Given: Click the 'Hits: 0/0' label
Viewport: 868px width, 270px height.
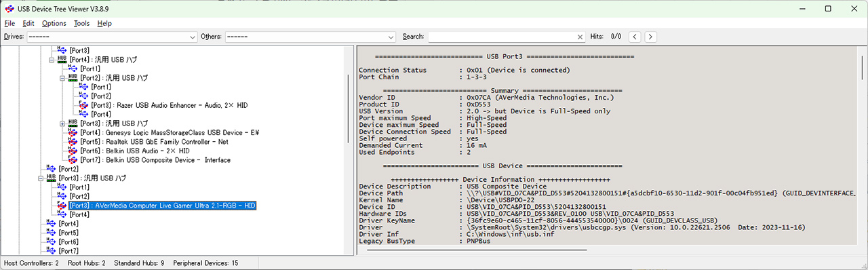Looking at the screenshot, I should point(606,37).
